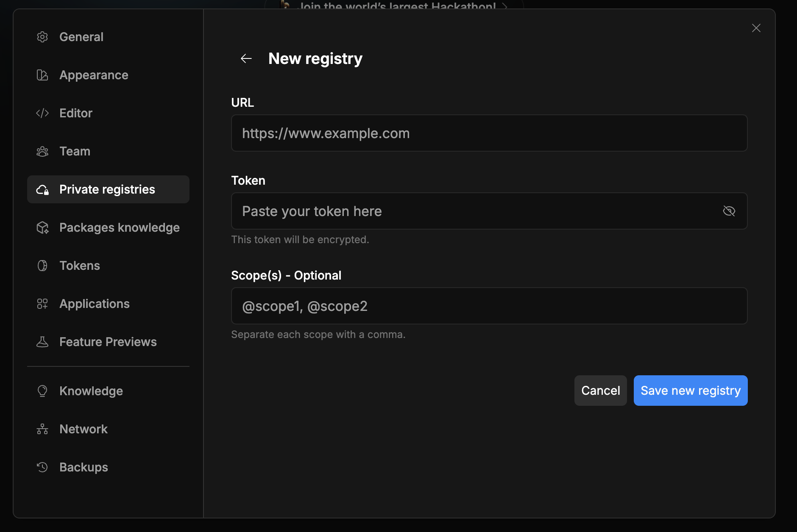797x532 pixels.
Task: Click the Packages knowledge box icon
Action: coord(43,227)
